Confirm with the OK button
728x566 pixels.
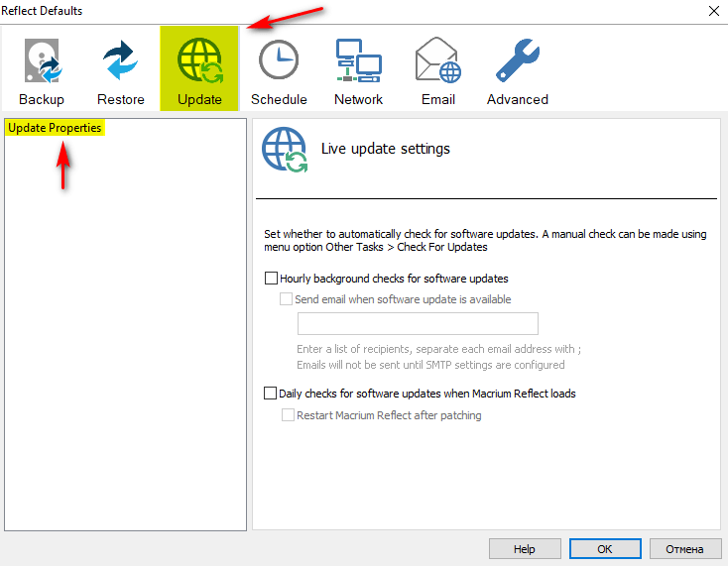pyautogui.click(x=605, y=549)
